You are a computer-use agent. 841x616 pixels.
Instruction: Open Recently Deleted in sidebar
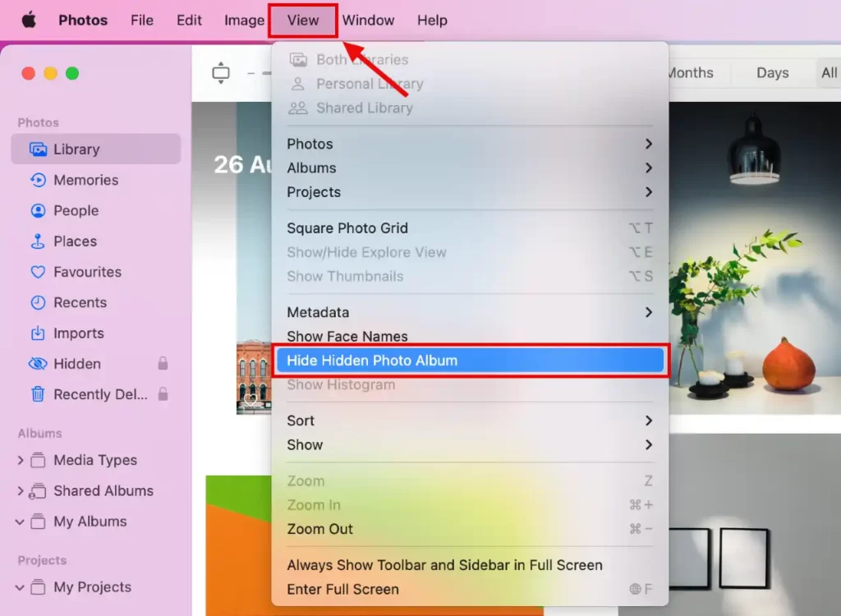pos(96,394)
